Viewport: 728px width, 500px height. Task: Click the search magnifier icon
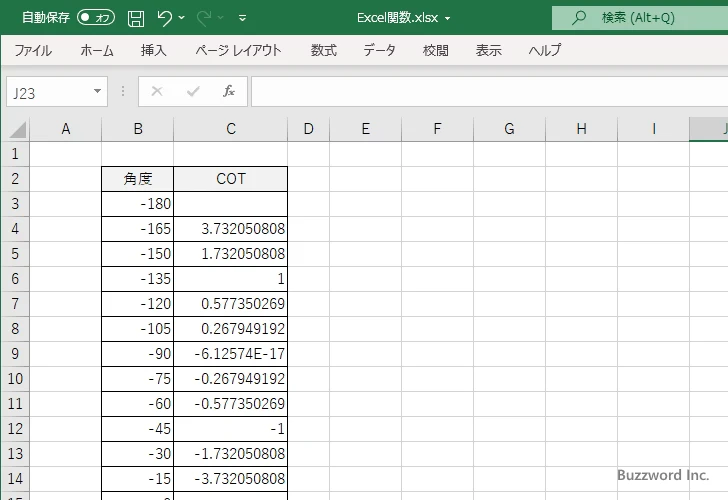click(x=578, y=18)
